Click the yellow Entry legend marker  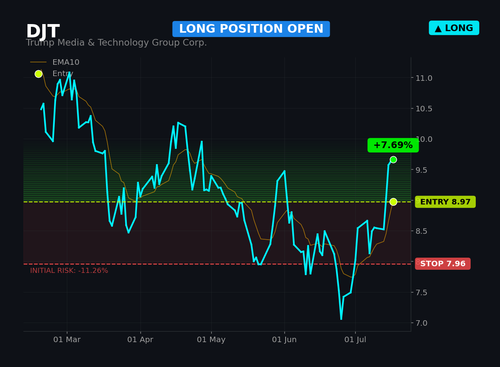click(39, 74)
